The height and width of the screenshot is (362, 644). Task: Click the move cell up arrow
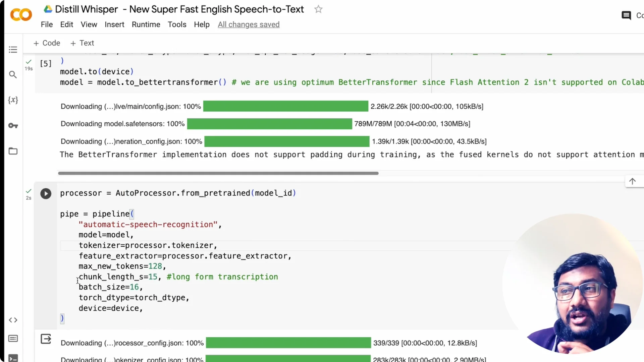pyautogui.click(x=632, y=181)
